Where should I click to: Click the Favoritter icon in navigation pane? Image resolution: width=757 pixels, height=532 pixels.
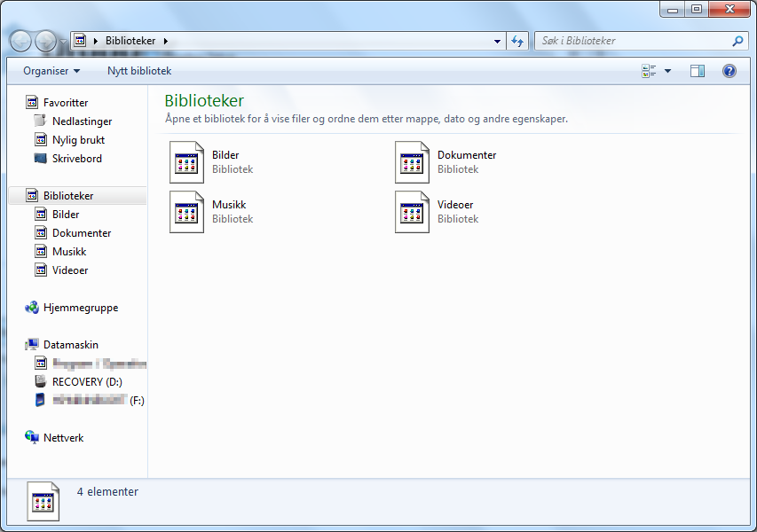[32, 102]
